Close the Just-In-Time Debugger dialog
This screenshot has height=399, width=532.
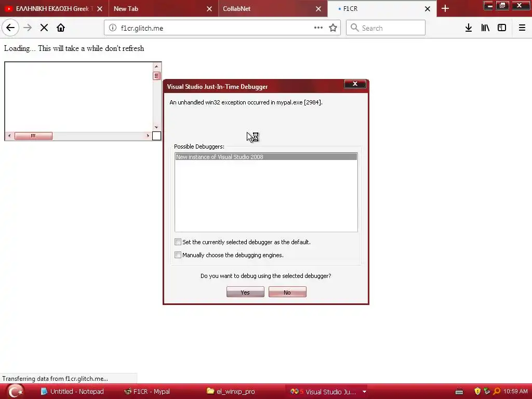[355, 84]
